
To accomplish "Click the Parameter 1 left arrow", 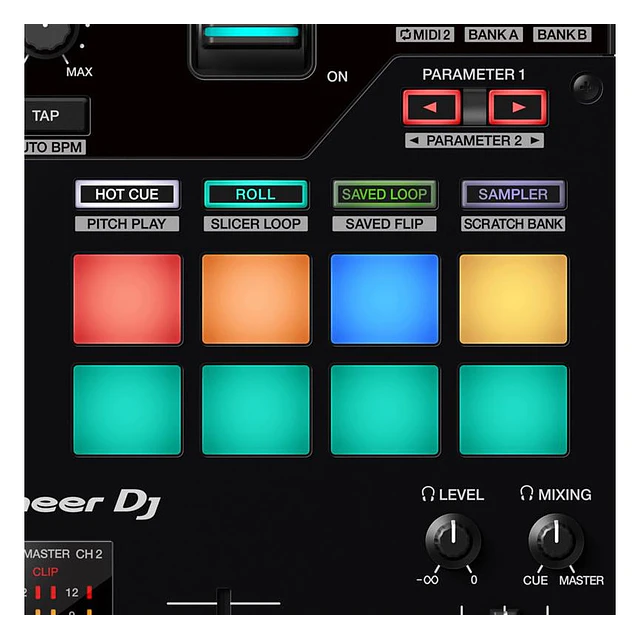I will (431, 106).
